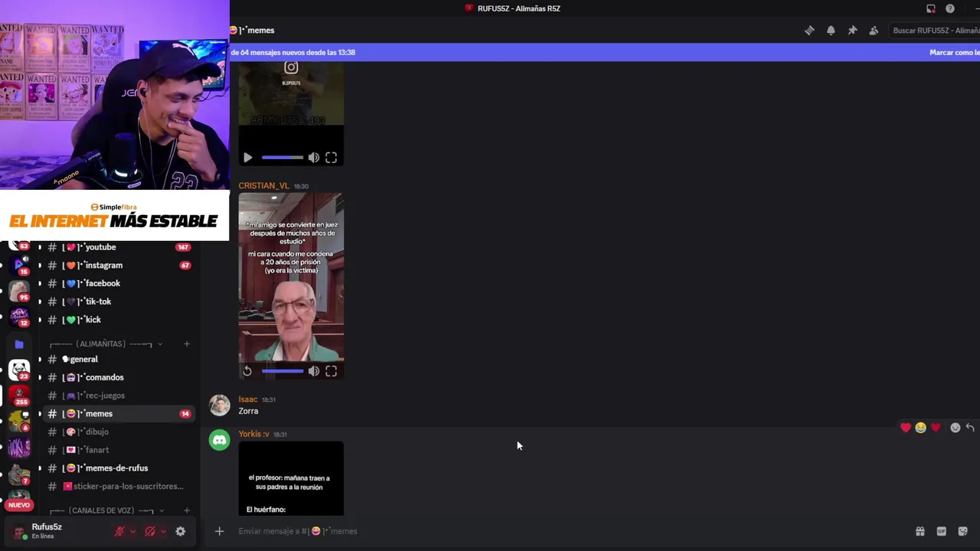Image resolution: width=980 pixels, height=551 pixels.
Task: Toggle the headphones deafen button
Action: [150, 531]
